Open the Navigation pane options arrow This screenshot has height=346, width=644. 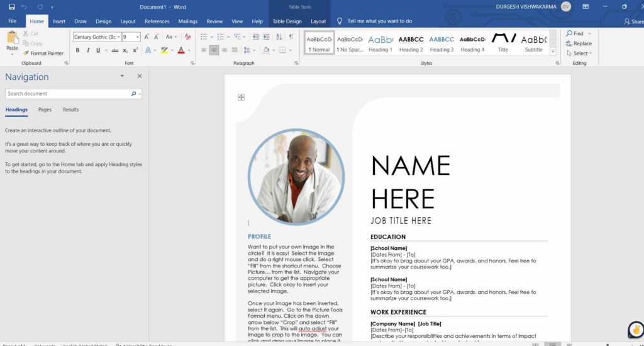click(x=122, y=76)
